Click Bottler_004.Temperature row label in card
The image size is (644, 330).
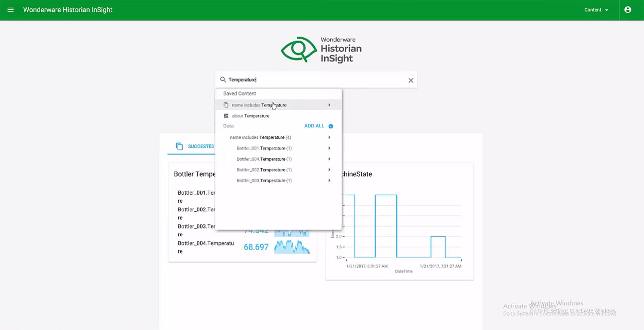click(x=206, y=247)
